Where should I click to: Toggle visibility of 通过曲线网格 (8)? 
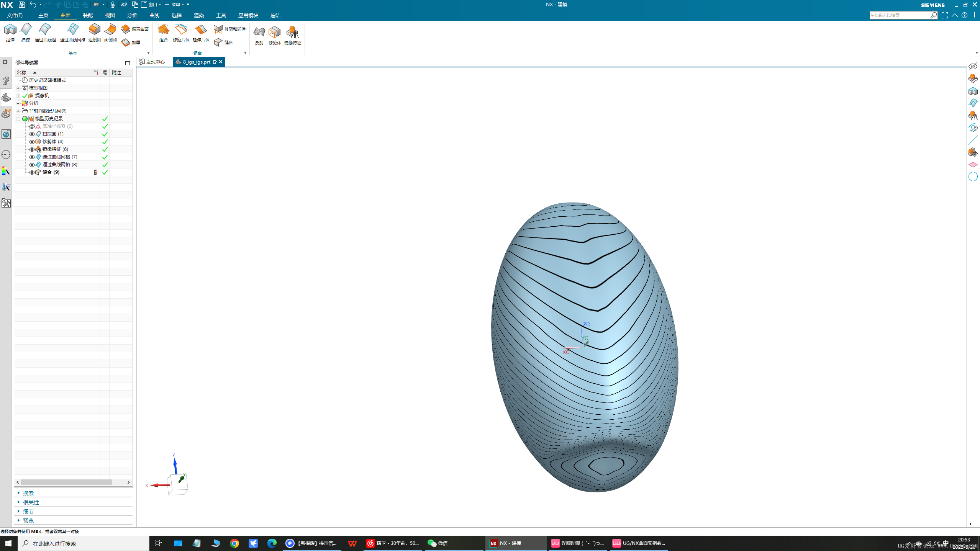[32, 165]
